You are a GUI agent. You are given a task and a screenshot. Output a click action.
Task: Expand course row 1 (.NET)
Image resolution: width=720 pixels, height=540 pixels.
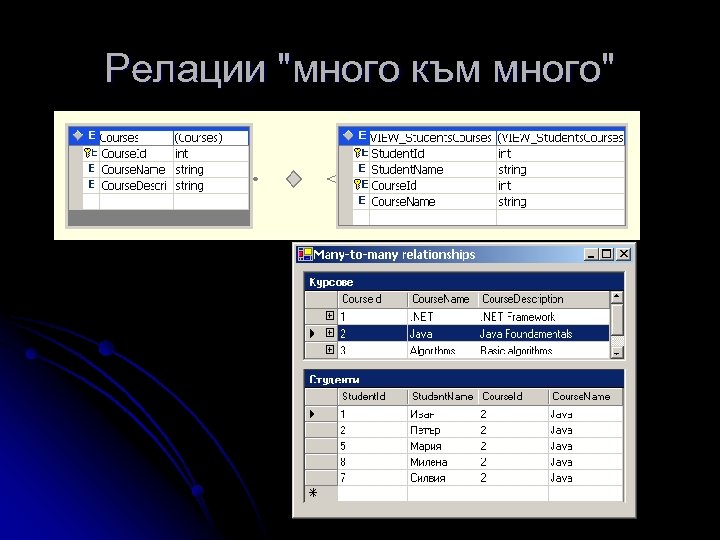(330, 315)
